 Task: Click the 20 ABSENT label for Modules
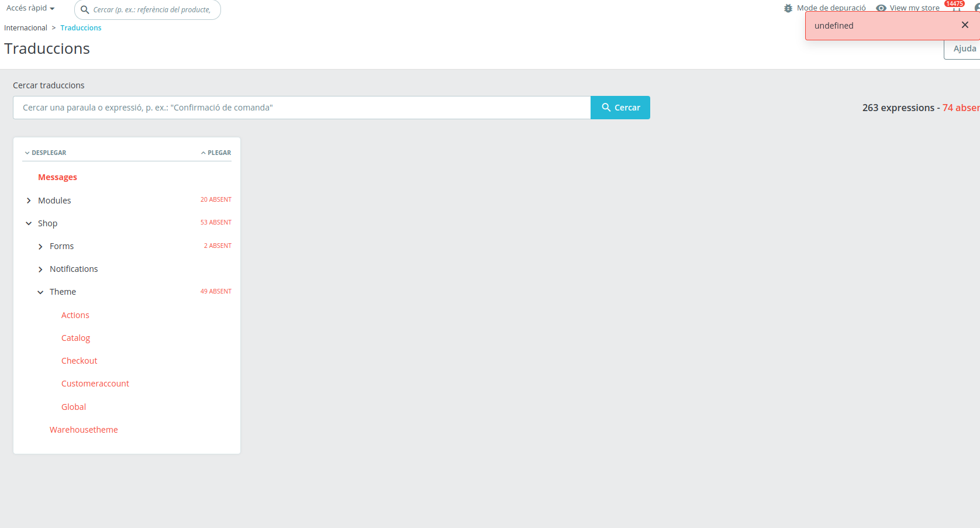pyautogui.click(x=216, y=200)
